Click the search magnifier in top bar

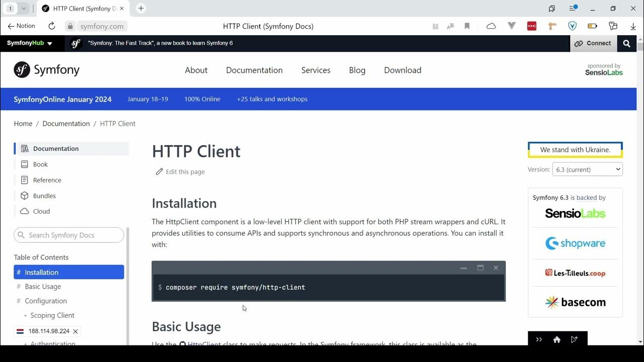click(626, 43)
